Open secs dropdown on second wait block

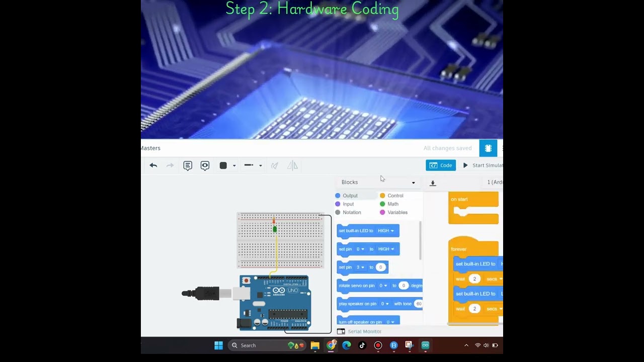[494, 309]
